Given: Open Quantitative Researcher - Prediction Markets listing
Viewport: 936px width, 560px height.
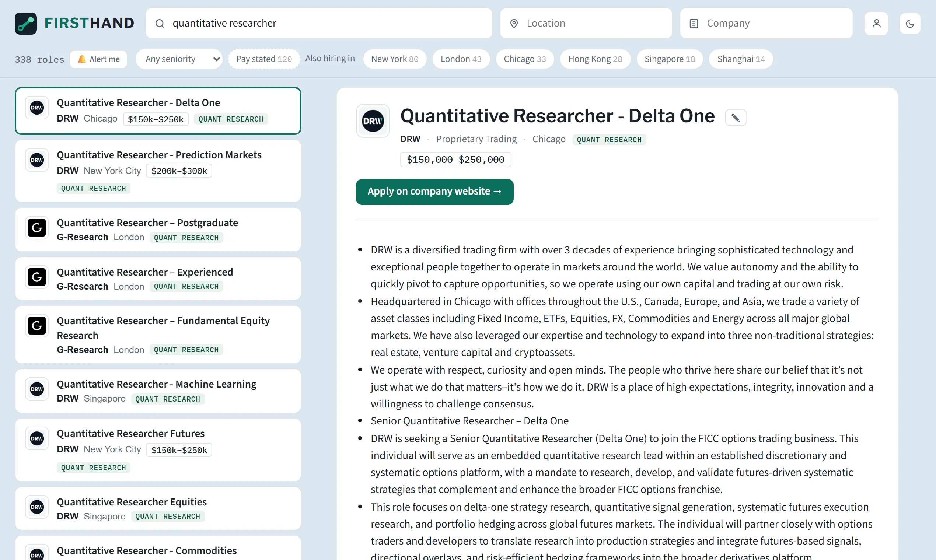Looking at the screenshot, I should tap(158, 171).
